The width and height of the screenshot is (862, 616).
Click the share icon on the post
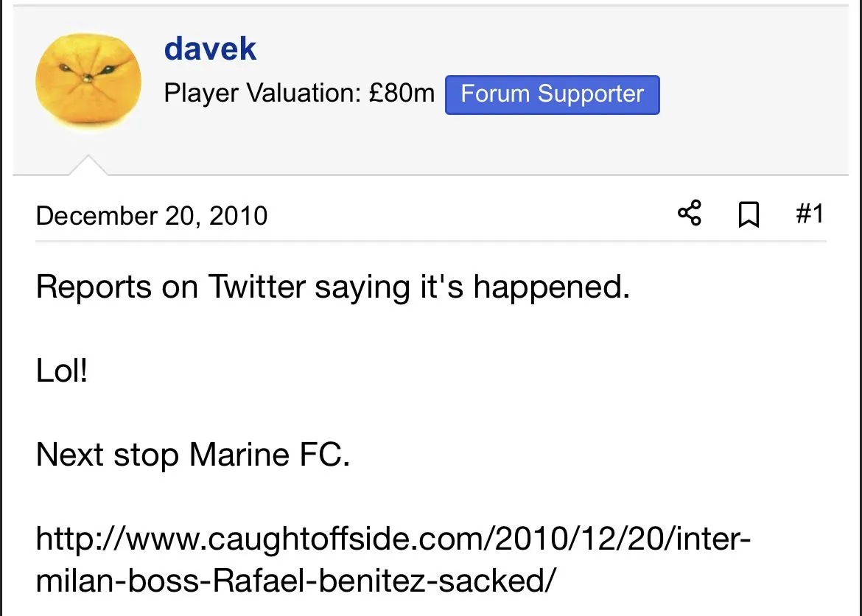click(x=689, y=214)
